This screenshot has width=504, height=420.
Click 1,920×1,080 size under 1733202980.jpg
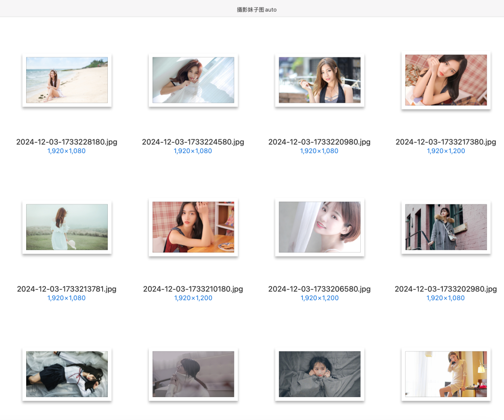click(x=446, y=298)
